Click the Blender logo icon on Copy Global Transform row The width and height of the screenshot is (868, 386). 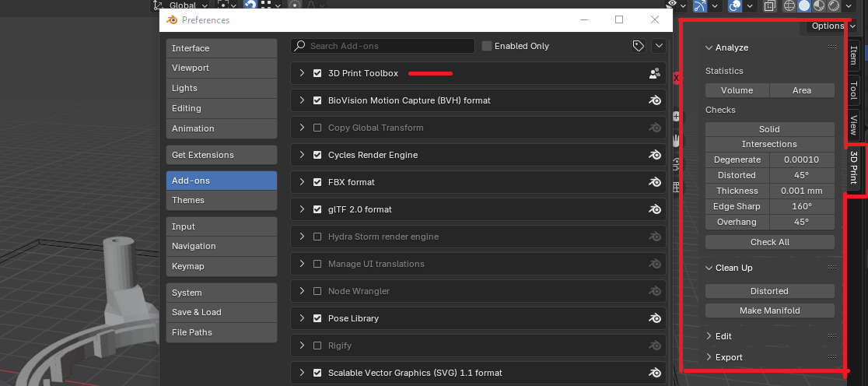tap(655, 128)
